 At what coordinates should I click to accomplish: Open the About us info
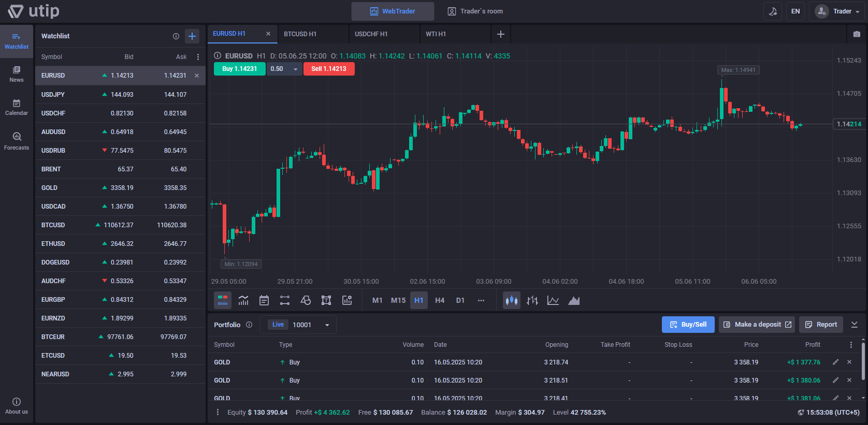coord(17,406)
